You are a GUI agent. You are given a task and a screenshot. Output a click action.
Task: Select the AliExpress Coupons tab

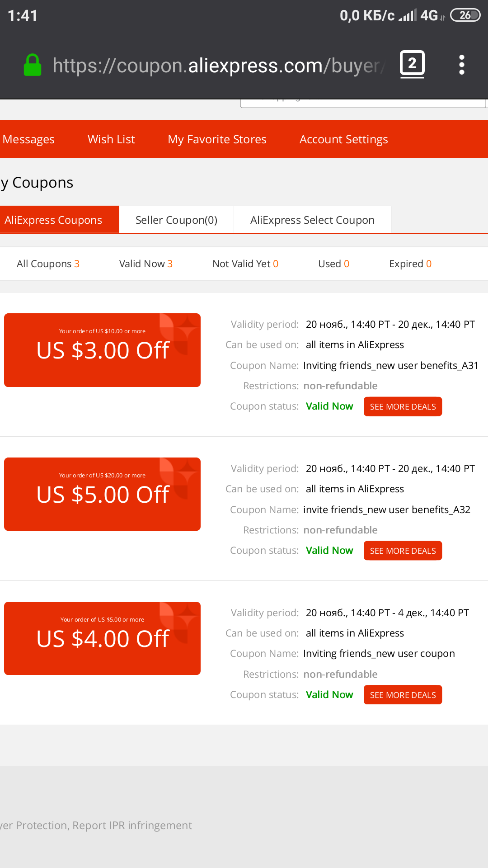(x=60, y=220)
